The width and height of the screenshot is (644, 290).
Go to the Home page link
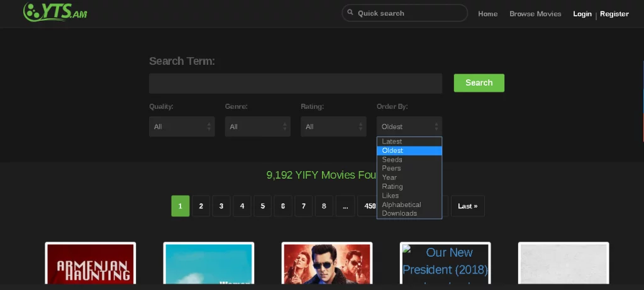point(487,14)
